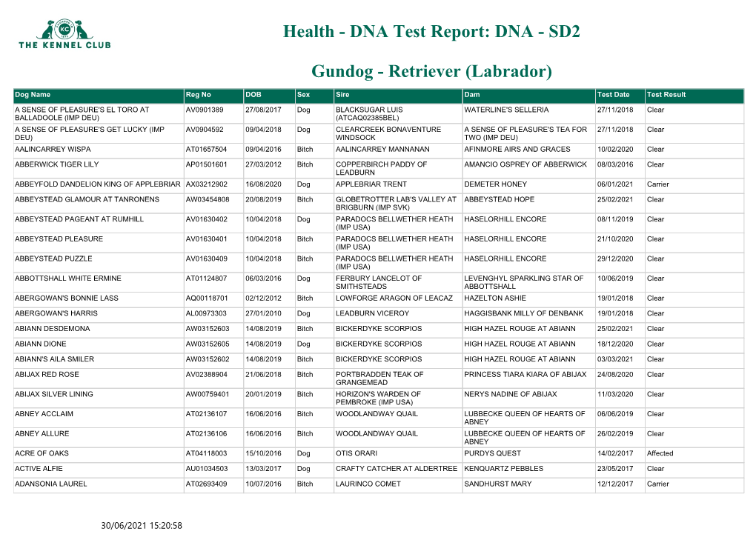Click the ABIJAX RED ROSE row name

coord(47,375)
